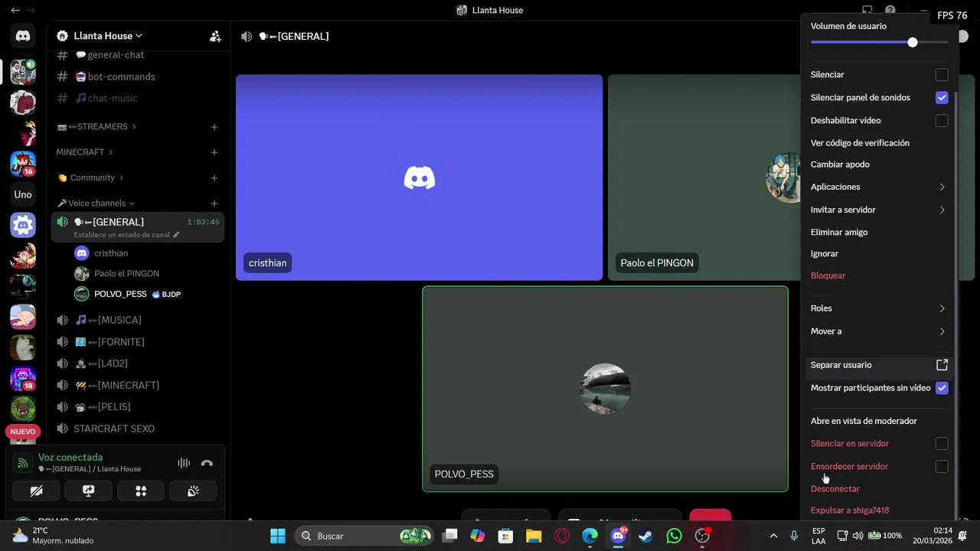Collapse the Voice channels category
980x551 pixels.
click(x=96, y=204)
